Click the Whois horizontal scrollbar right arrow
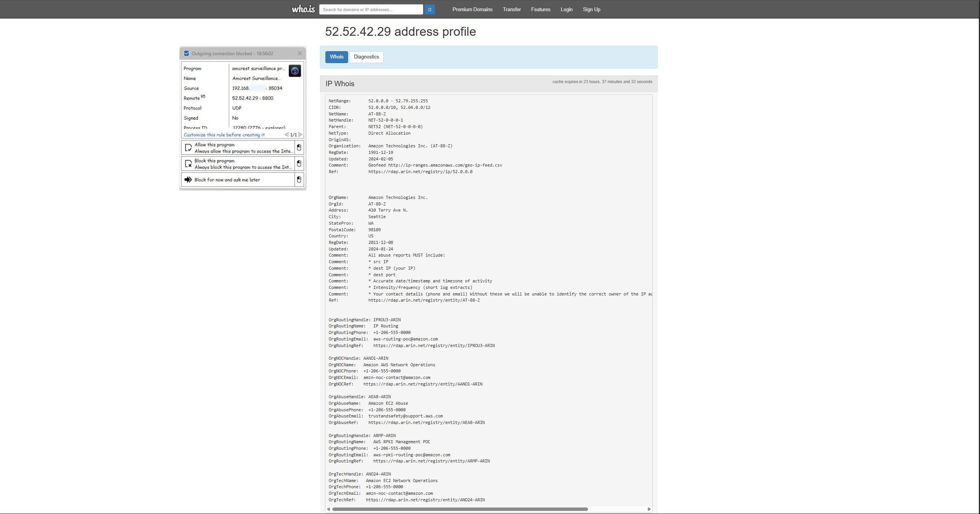The image size is (980, 514). pyautogui.click(x=649, y=509)
